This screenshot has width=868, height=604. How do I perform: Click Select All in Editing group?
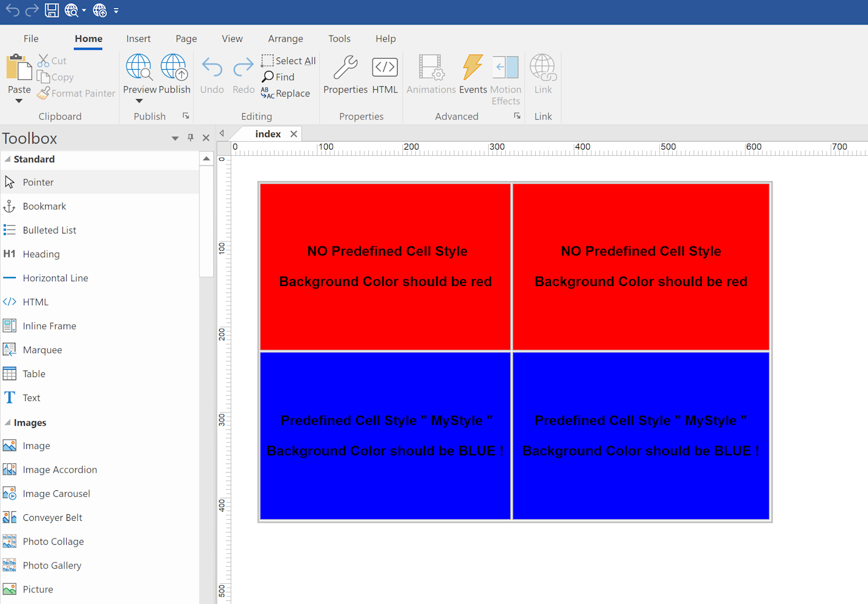289,61
